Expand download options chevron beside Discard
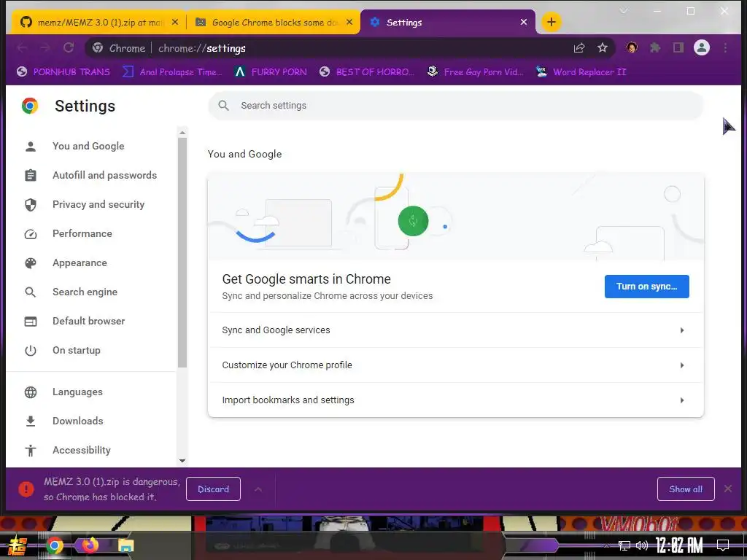This screenshot has height=560, width=747. tap(258, 489)
